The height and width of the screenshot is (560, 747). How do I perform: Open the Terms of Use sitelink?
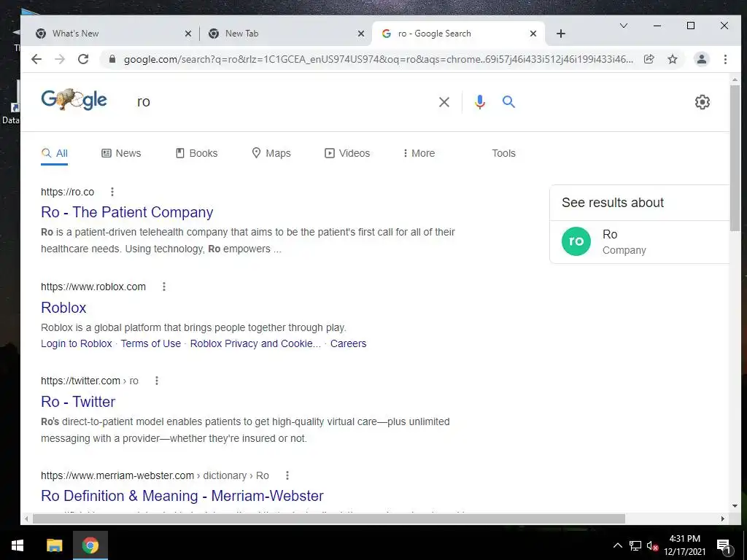tap(150, 344)
